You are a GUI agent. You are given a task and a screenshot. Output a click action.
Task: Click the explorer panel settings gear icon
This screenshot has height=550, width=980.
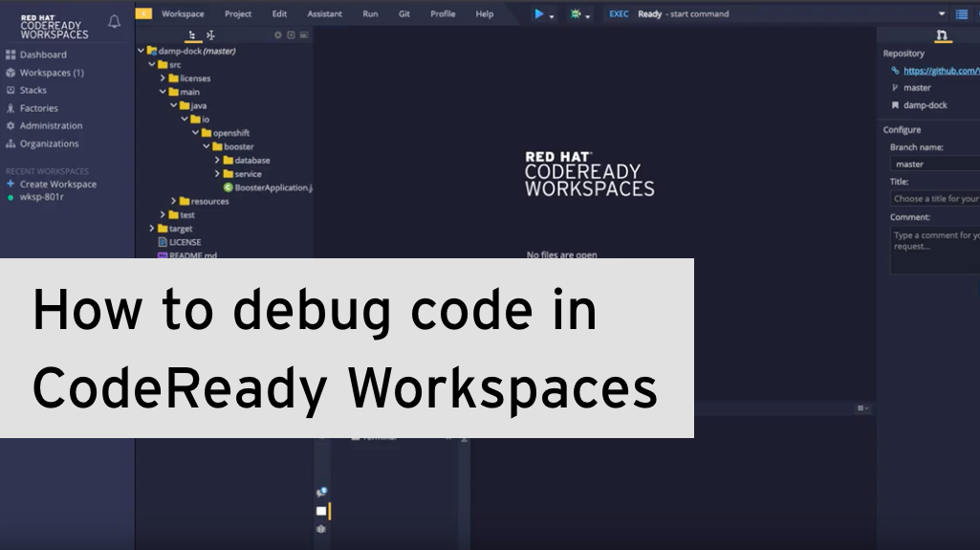click(278, 35)
